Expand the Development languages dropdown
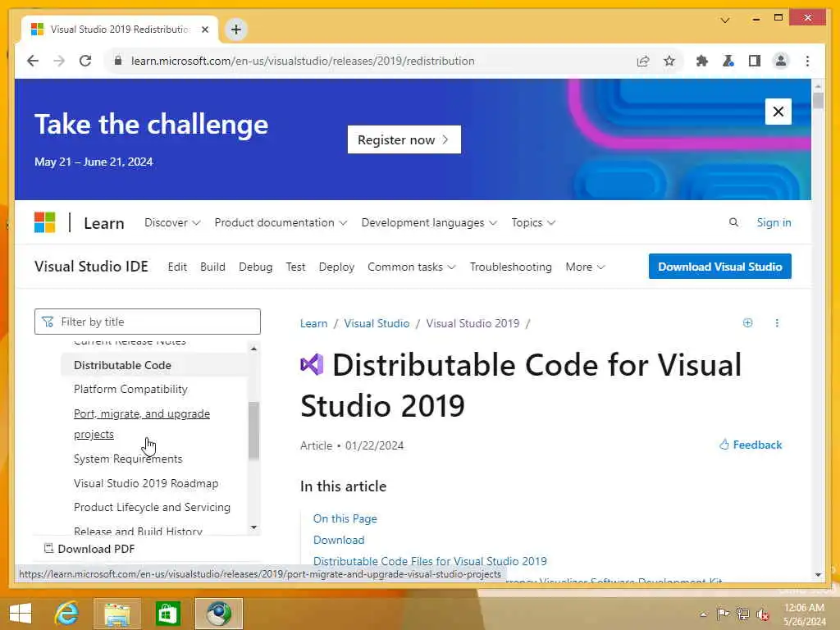The image size is (840, 630). tap(429, 222)
